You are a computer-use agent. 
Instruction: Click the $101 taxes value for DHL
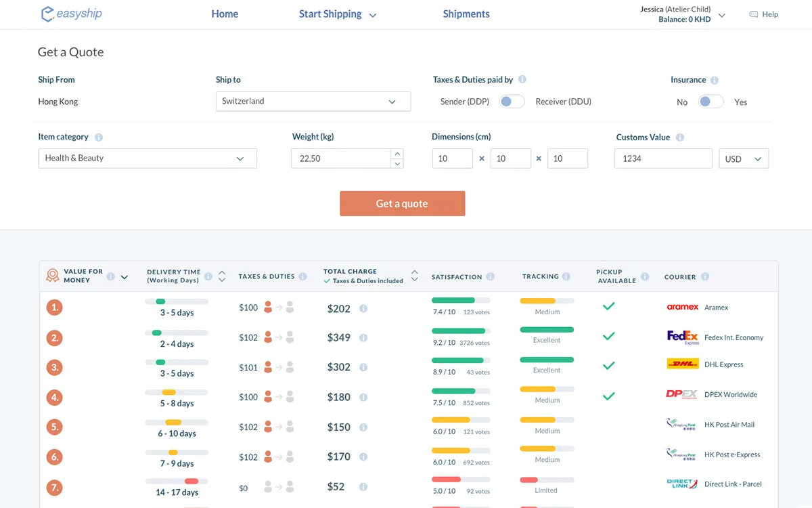(x=248, y=368)
